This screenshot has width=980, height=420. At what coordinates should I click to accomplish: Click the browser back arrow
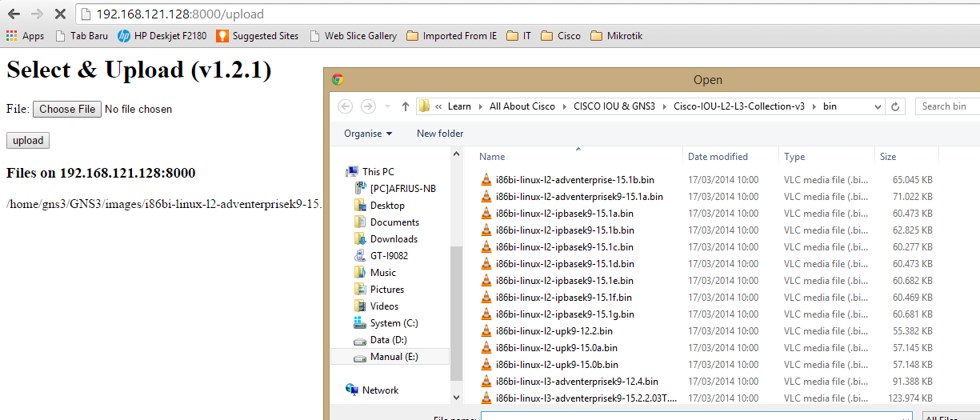tap(14, 14)
